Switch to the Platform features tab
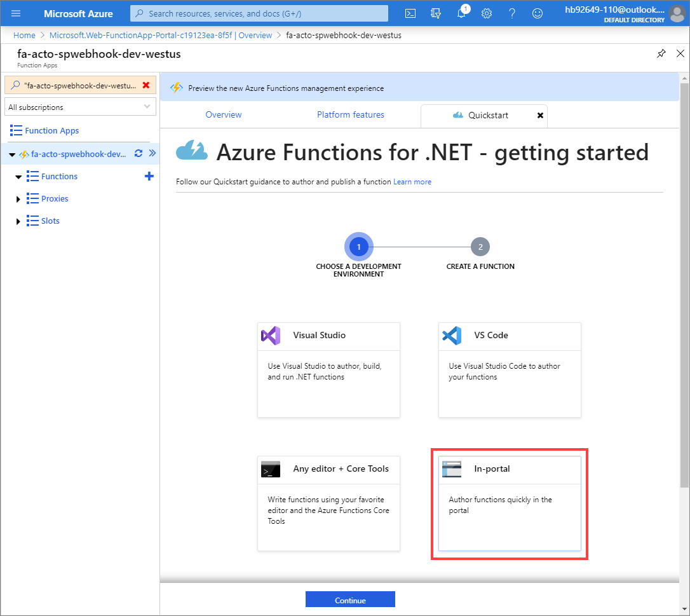The width and height of the screenshot is (690, 616). [x=351, y=114]
